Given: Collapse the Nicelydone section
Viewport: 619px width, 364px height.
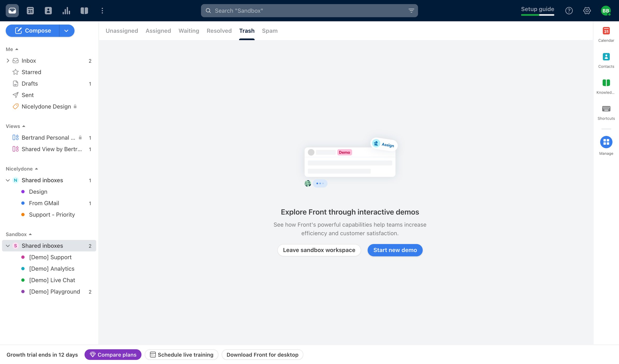Looking at the screenshot, I should click(x=22, y=169).
